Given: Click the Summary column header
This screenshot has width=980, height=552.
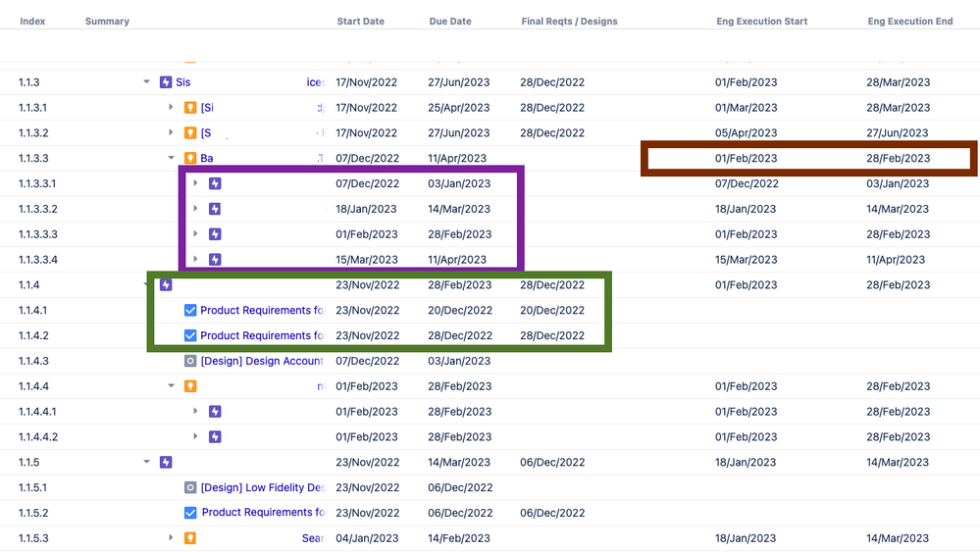Looking at the screenshot, I should pyautogui.click(x=108, y=22).
